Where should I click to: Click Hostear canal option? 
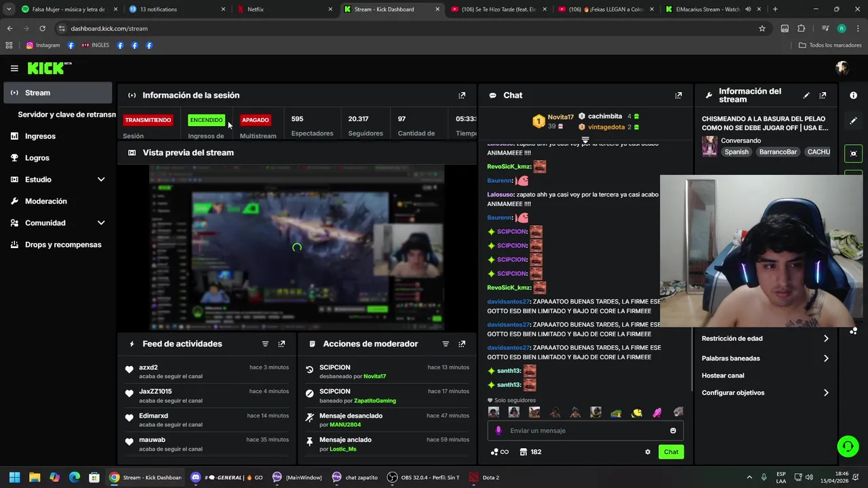tap(723, 375)
